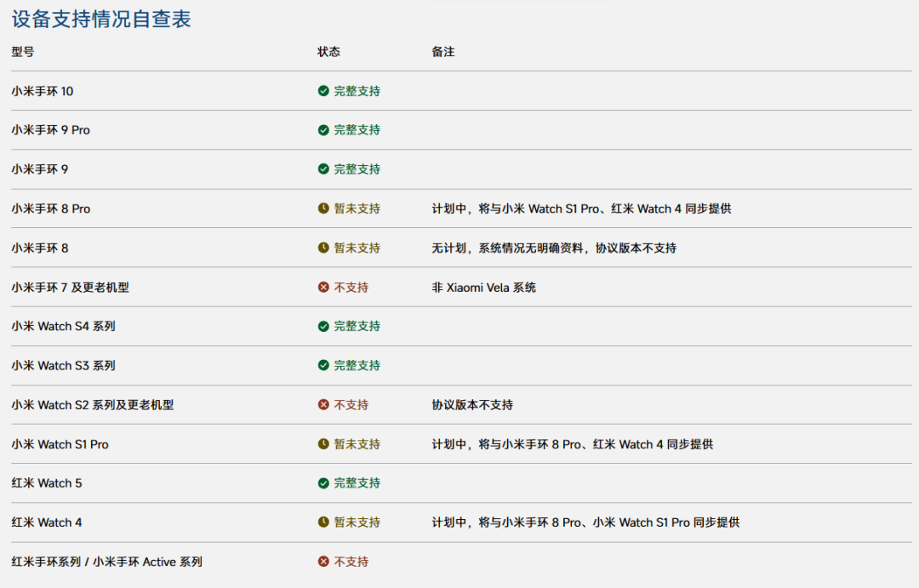Click the check icon for 红米 Watch 5
Screen dimensions: 919x588
coord(323,483)
